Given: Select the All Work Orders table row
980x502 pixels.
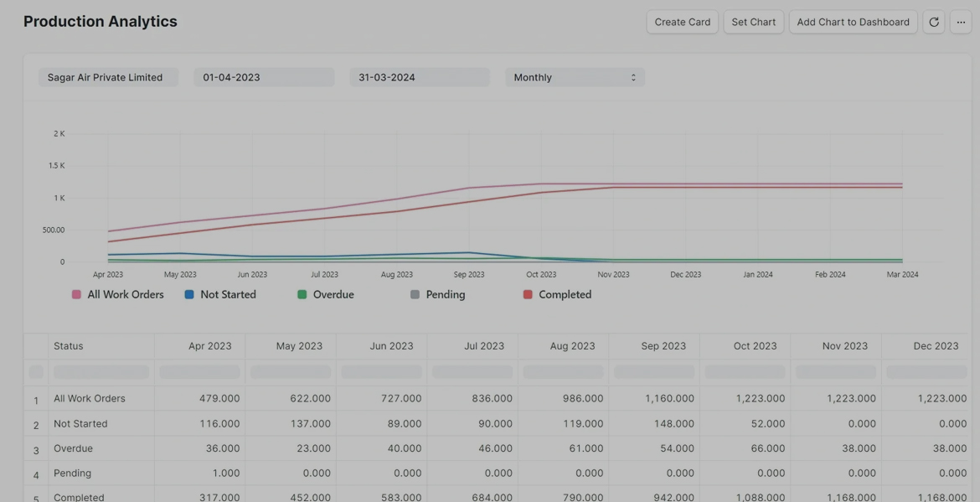Looking at the screenshot, I should point(90,398).
